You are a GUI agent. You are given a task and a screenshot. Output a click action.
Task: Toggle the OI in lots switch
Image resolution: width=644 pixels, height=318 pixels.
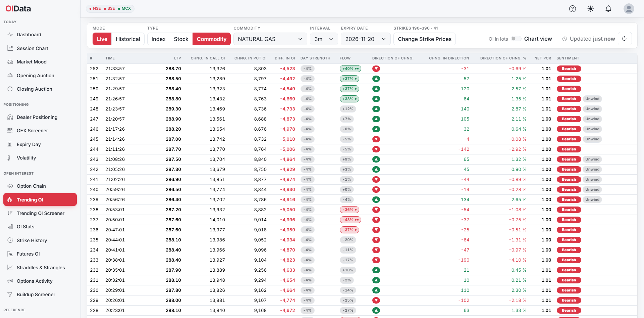[516, 39]
